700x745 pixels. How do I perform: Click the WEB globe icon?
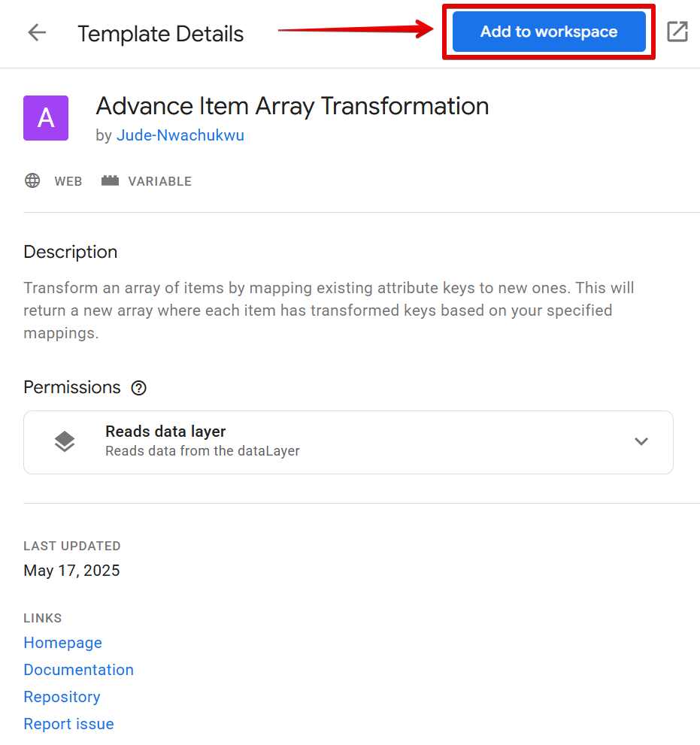pyautogui.click(x=32, y=180)
